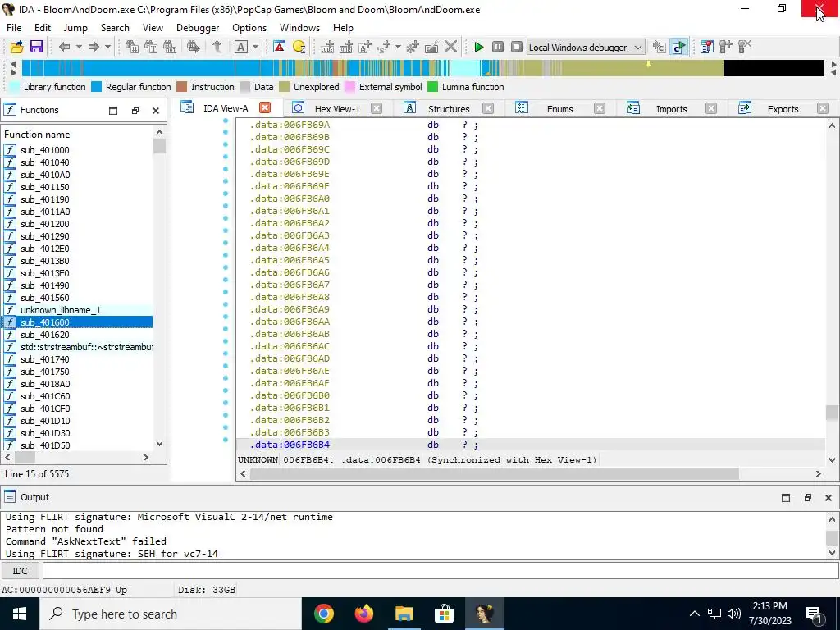Open the File menu

point(14,28)
